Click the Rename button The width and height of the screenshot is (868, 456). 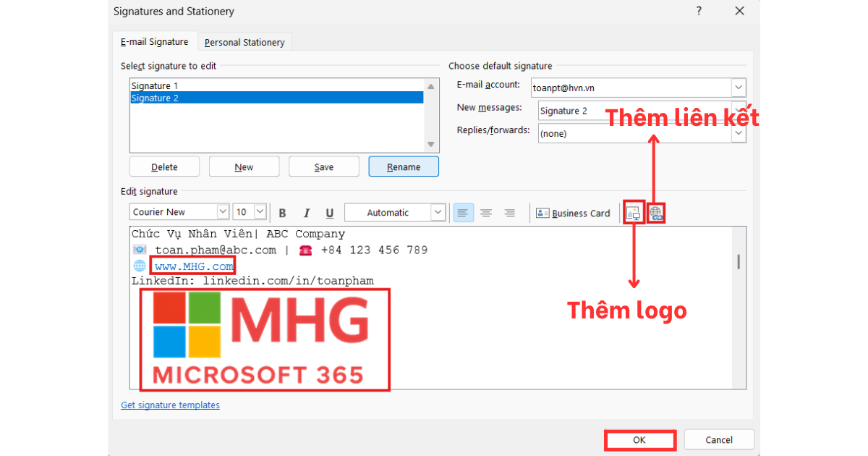[404, 167]
